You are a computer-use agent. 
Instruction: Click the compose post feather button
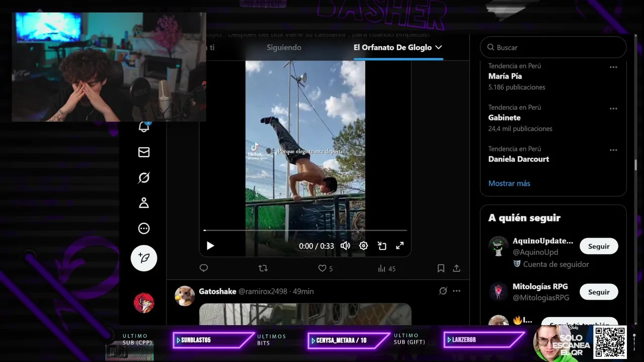144,258
